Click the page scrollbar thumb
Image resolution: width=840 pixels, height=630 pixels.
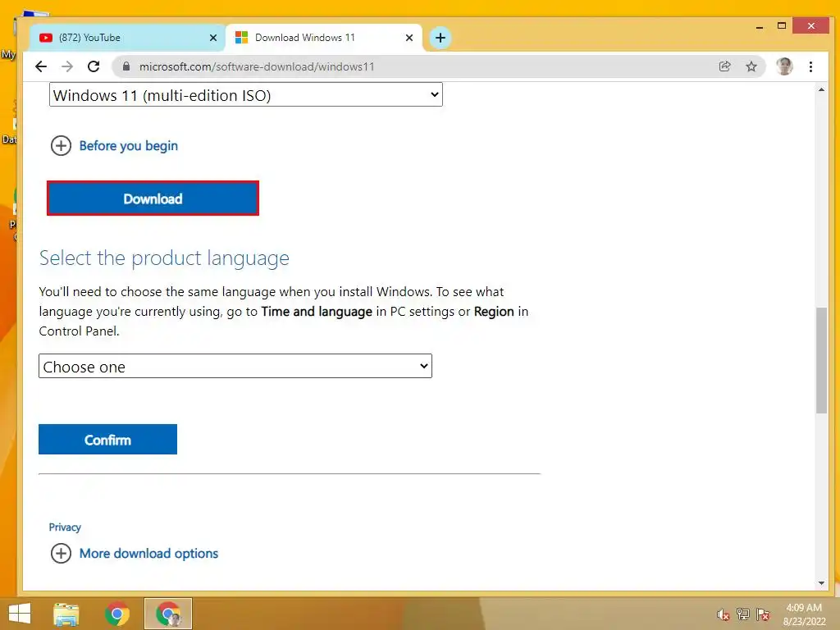[821, 359]
